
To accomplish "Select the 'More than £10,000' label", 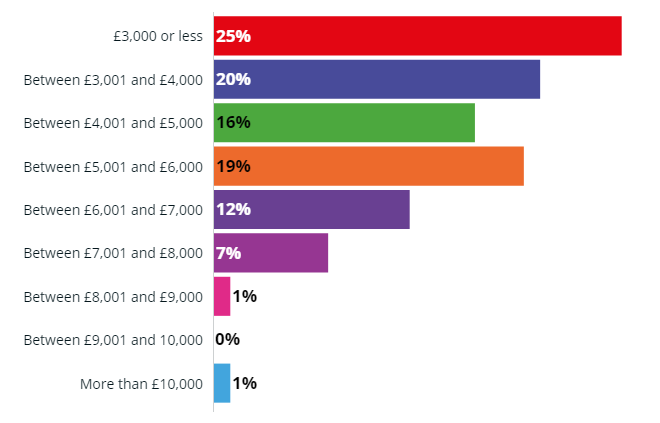I will (x=141, y=384).
